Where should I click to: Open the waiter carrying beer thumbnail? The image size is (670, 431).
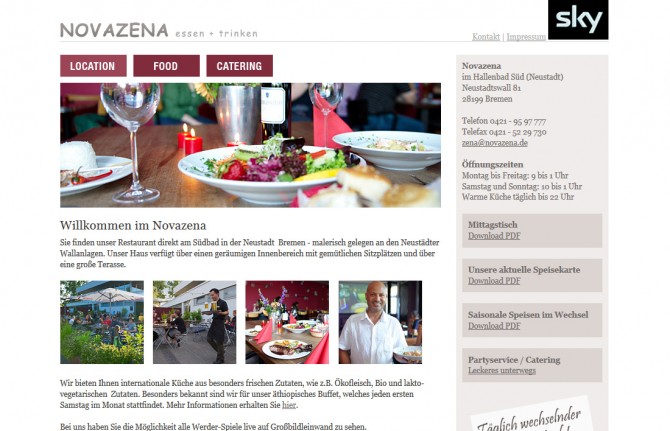coord(194,322)
